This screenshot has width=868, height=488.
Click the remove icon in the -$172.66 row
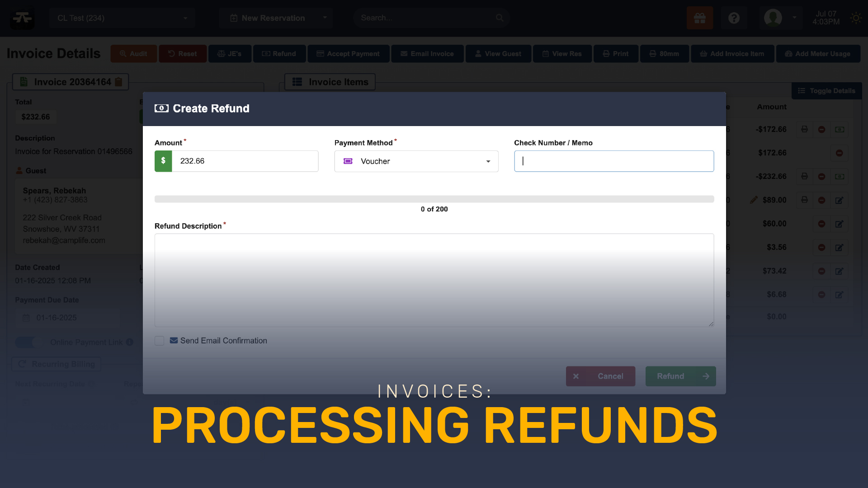tap(821, 129)
